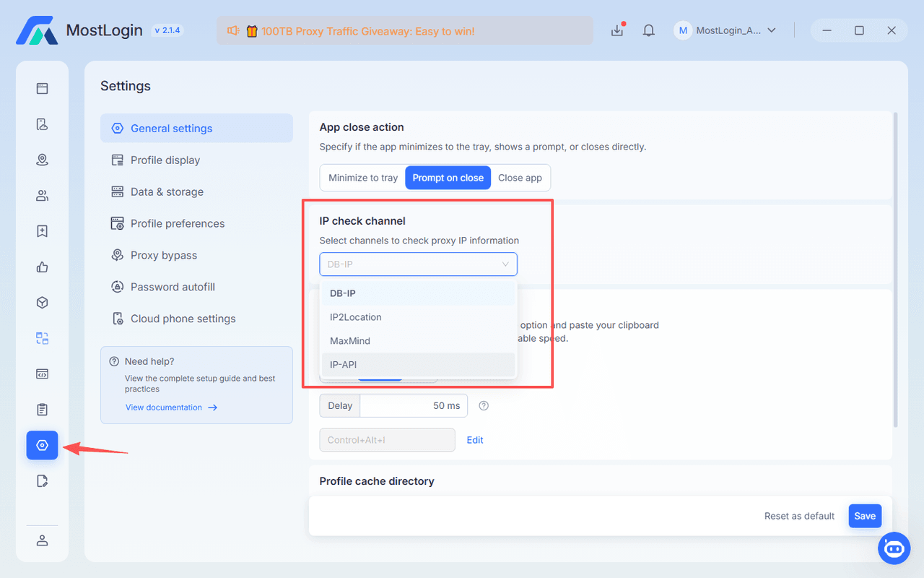The width and height of the screenshot is (924, 578).
Task: Choose IP2Location from the channel list
Action: (419, 317)
